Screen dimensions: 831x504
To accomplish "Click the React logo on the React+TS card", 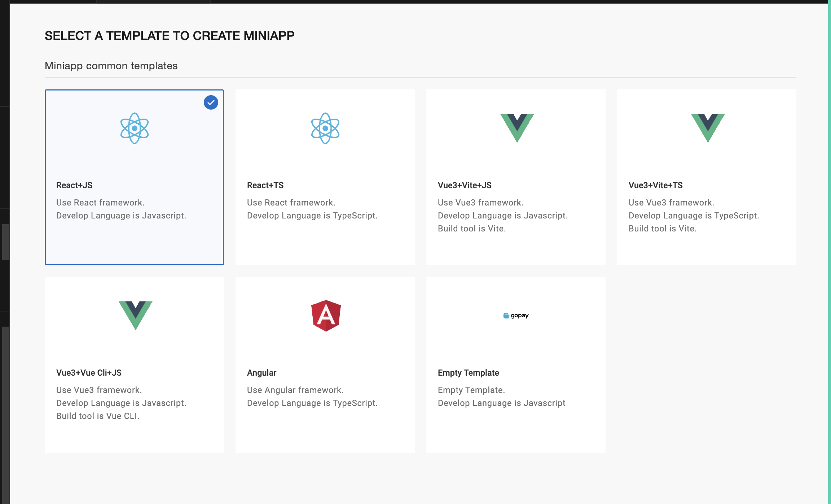I will [x=325, y=128].
